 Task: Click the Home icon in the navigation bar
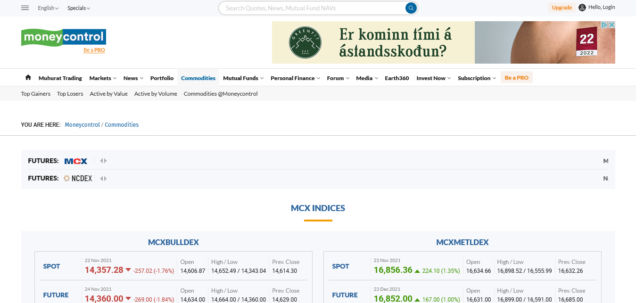(x=28, y=78)
